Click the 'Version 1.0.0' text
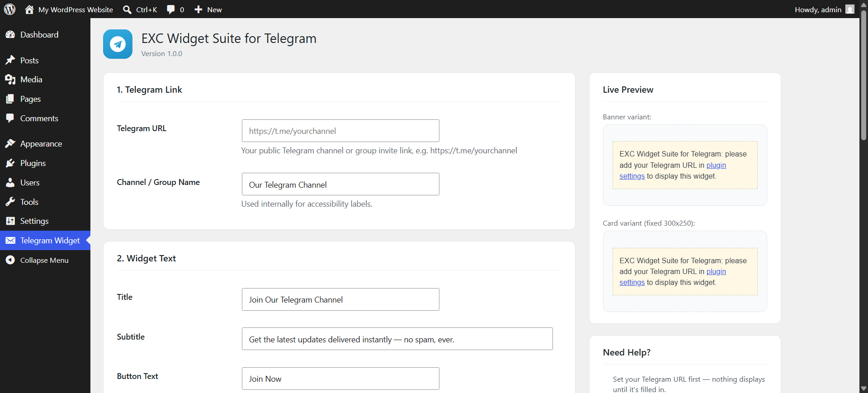This screenshot has height=393, width=868. pos(161,53)
